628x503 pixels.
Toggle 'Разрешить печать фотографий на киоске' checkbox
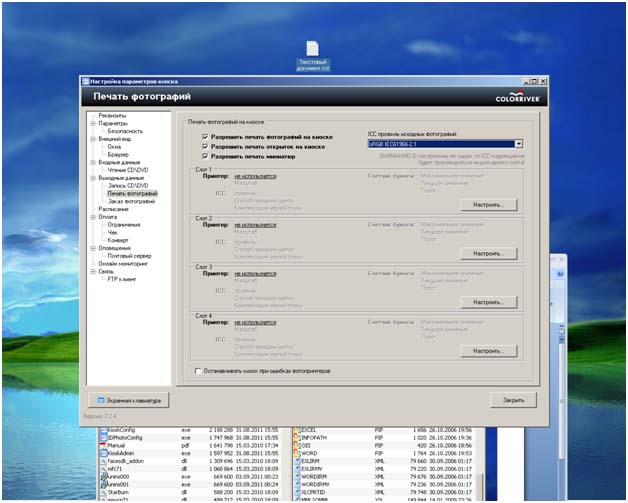pyautogui.click(x=205, y=136)
